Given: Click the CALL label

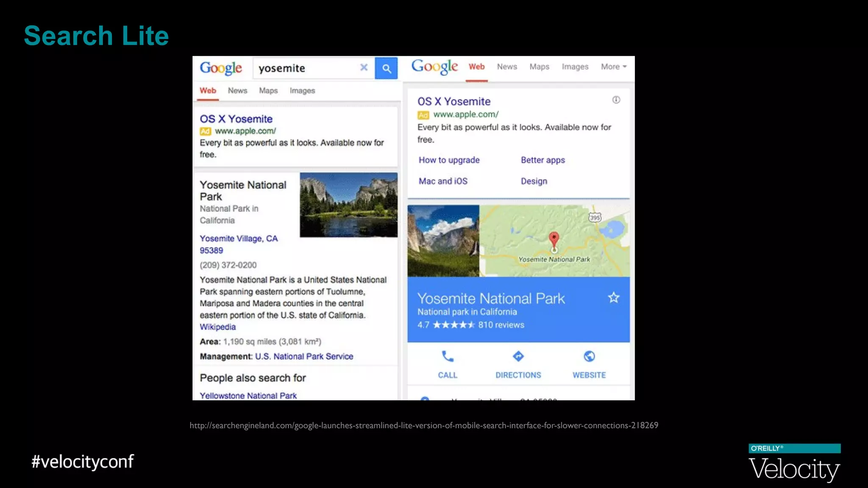Looking at the screenshot, I should (x=448, y=375).
